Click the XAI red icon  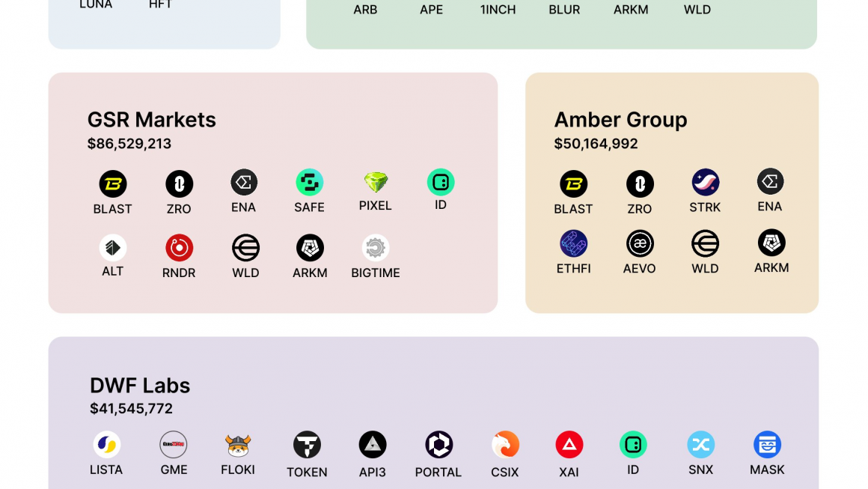point(569,444)
